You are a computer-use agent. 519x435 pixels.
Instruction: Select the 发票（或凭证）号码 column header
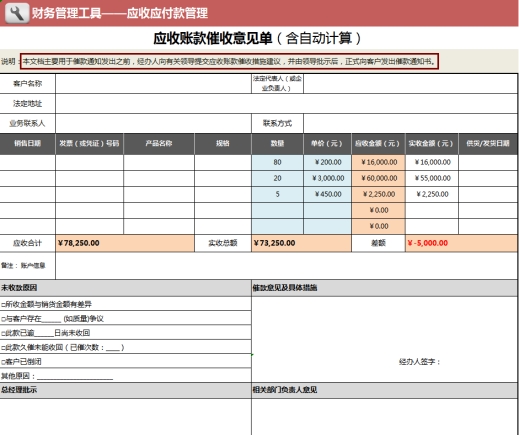click(89, 144)
